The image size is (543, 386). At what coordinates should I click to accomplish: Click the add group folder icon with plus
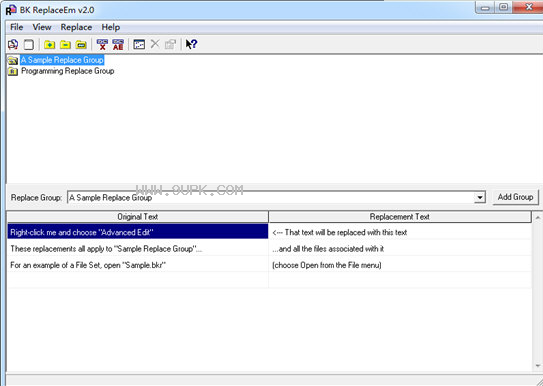click(x=50, y=44)
